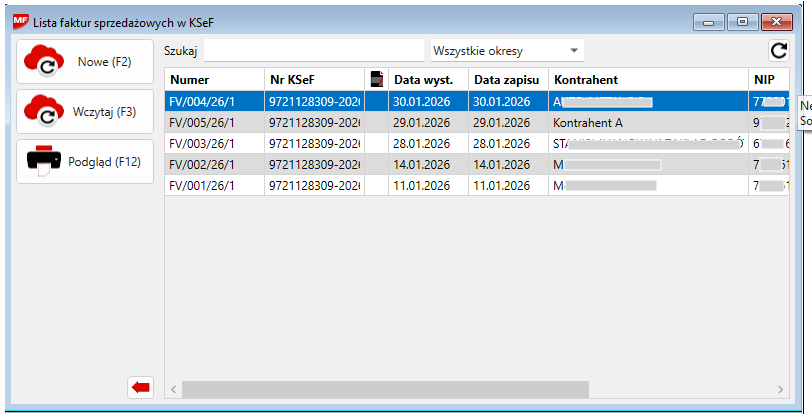The height and width of the screenshot is (417, 812).
Task: Sort by Kontrahent column header
Action: point(646,80)
